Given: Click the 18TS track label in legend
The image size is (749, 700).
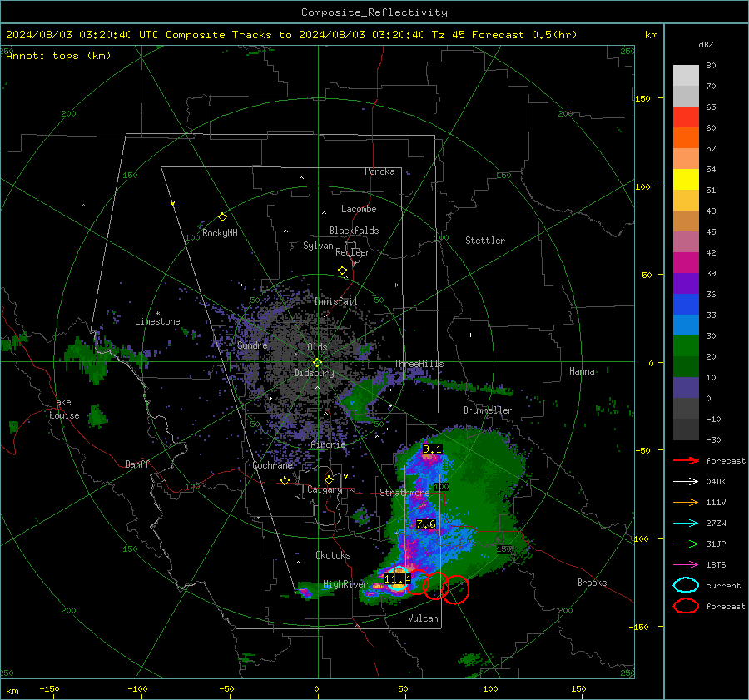Looking at the screenshot, I should tap(716, 565).
